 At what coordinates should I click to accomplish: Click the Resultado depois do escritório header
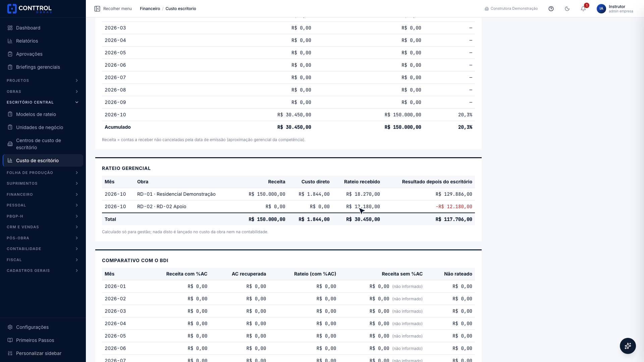coord(437,182)
